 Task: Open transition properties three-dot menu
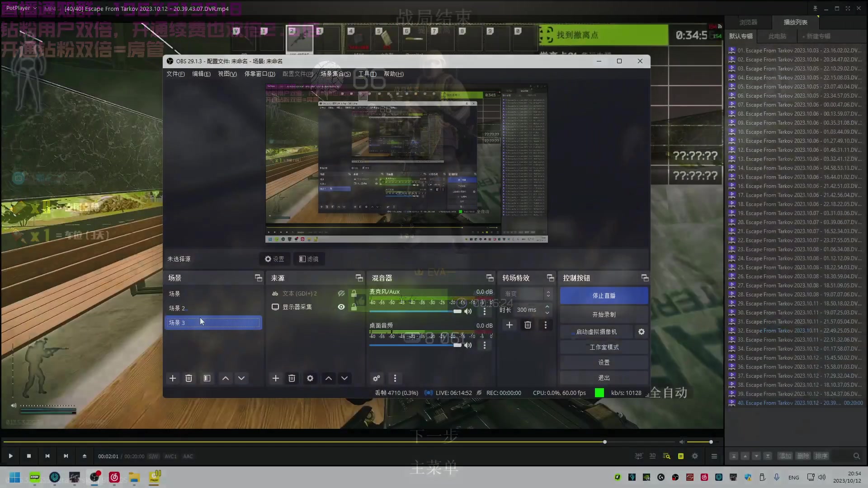(x=546, y=325)
